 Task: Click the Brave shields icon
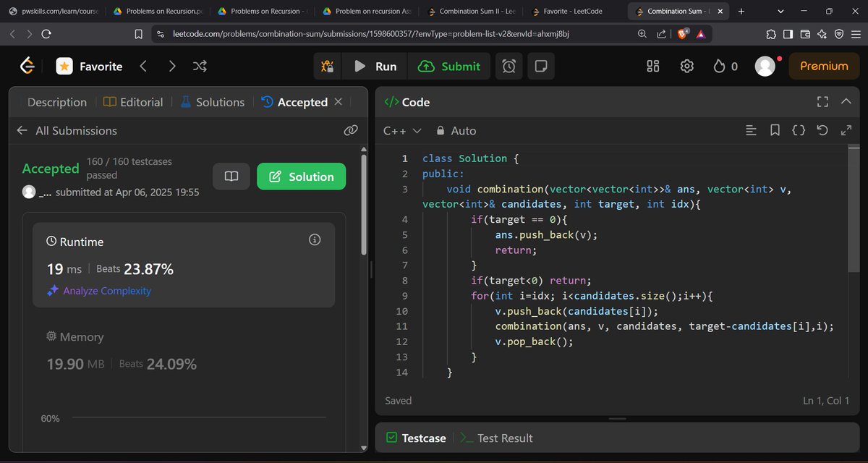click(x=682, y=34)
